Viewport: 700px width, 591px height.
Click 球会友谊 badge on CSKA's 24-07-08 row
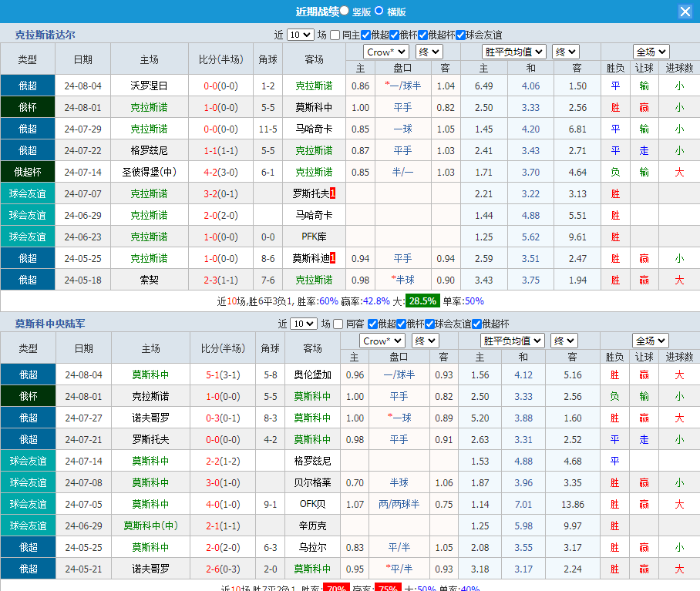(27, 482)
